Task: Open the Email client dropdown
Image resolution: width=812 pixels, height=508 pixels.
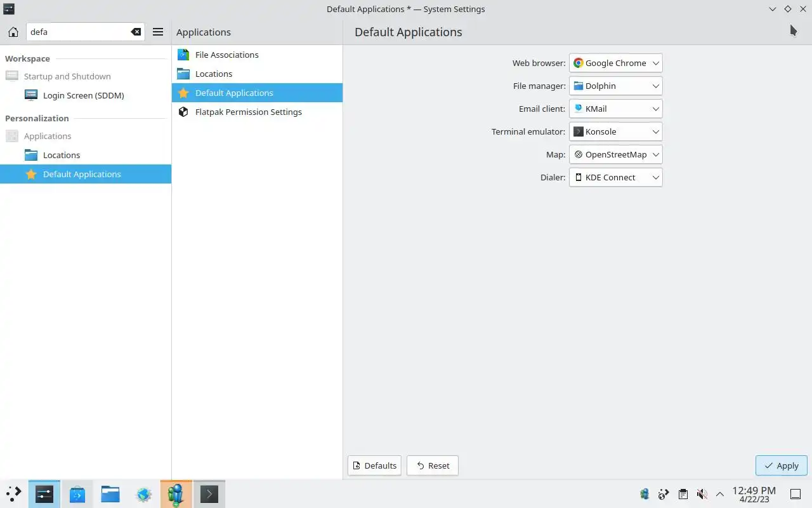Action: pos(615,109)
